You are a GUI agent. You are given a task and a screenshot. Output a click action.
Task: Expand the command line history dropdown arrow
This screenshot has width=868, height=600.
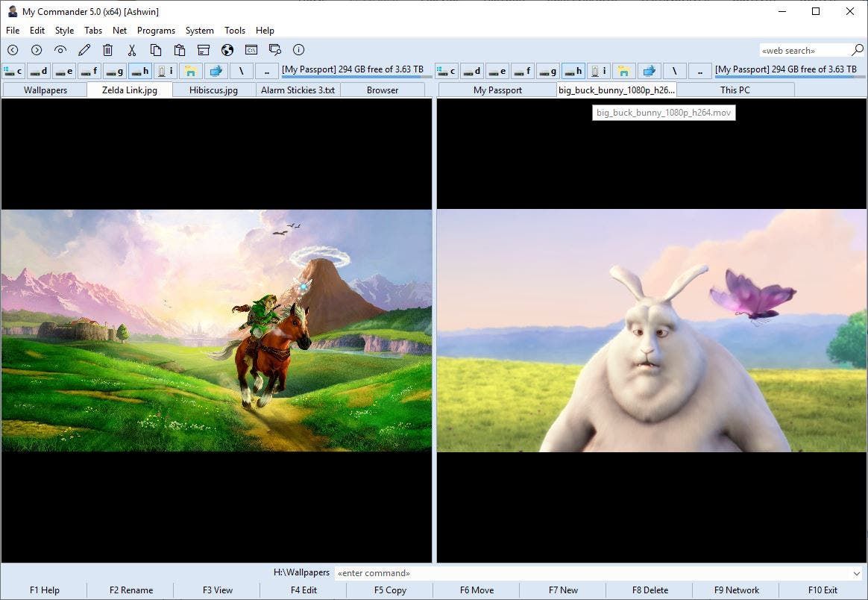point(857,573)
